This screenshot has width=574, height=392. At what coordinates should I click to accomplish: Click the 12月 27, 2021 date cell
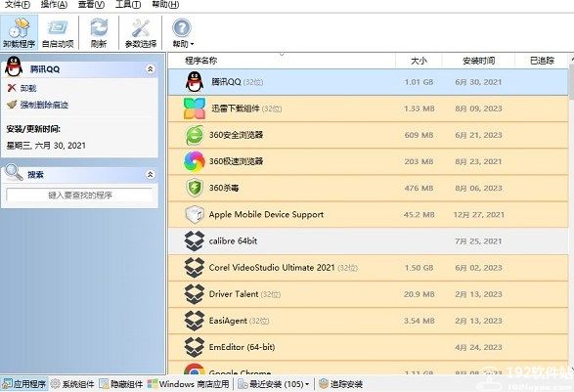coord(478,214)
